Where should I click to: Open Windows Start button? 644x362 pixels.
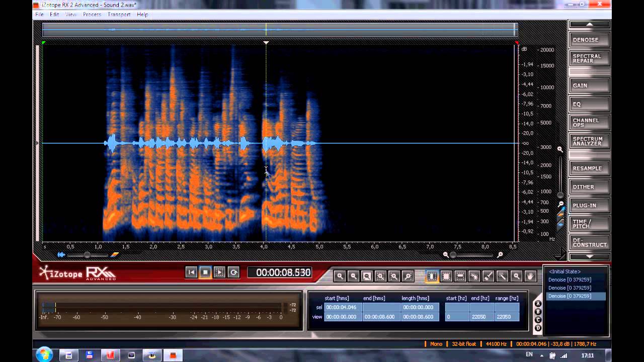(44, 355)
